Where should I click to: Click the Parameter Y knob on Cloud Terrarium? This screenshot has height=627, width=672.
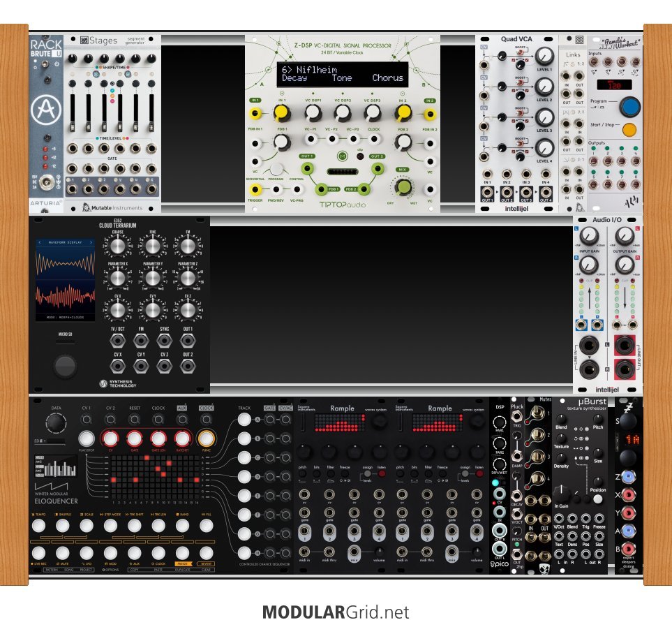pos(153,279)
